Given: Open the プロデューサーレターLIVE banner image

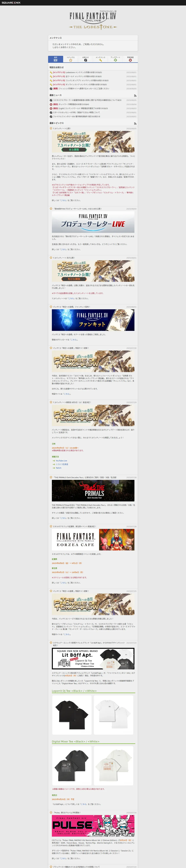Looking at the screenshot, I should point(93,222).
